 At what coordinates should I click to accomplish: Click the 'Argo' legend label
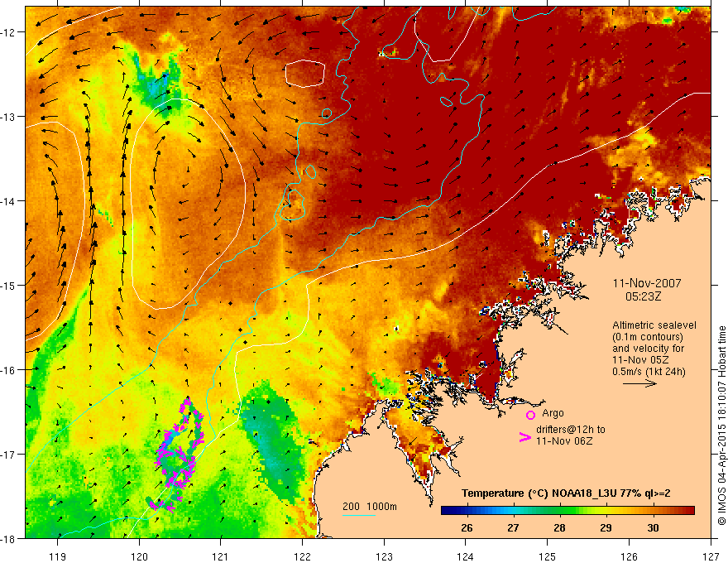[553, 413]
